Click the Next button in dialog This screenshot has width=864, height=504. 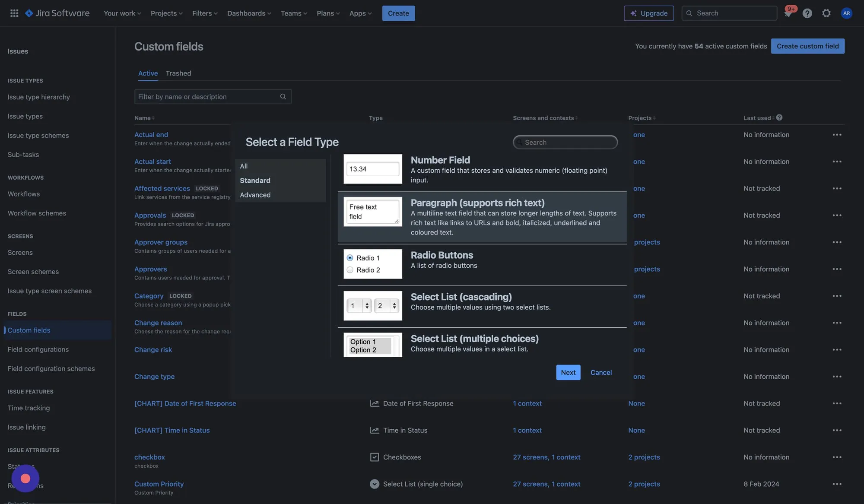(568, 372)
